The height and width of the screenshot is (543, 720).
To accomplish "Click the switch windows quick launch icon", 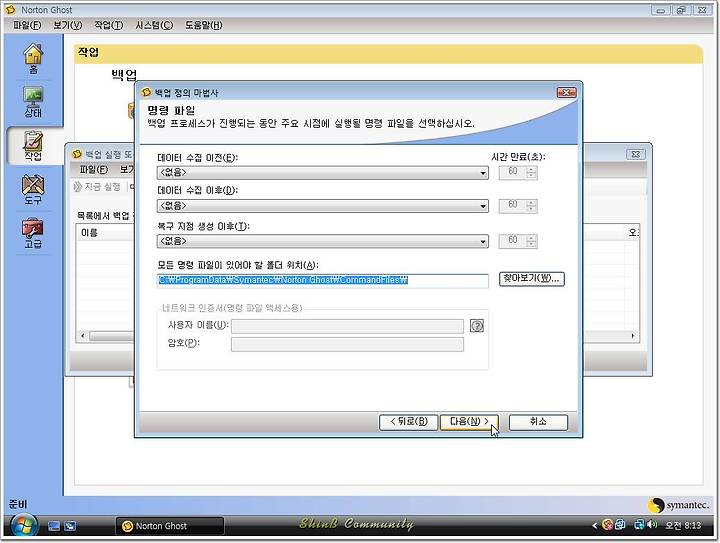I will click(x=70, y=526).
